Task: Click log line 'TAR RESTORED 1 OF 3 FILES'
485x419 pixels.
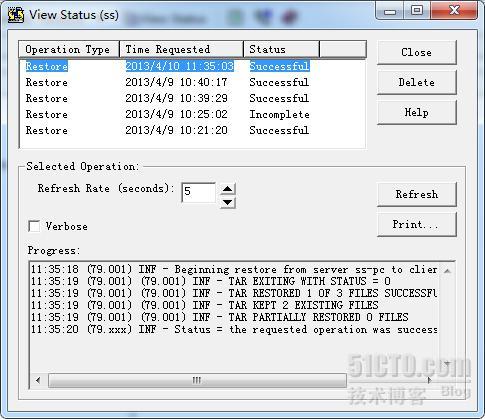Action: pyautogui.click(x=234, y=293)
